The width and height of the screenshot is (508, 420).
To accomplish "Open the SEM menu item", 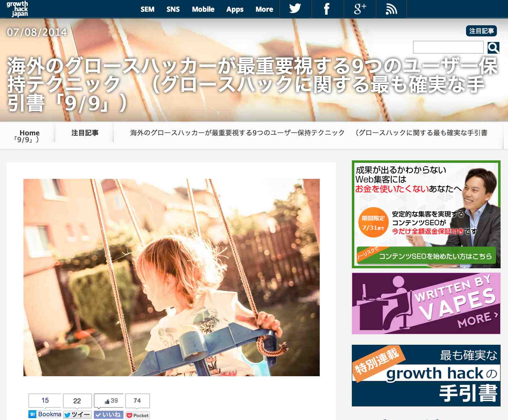I will (x=147, y=9).
